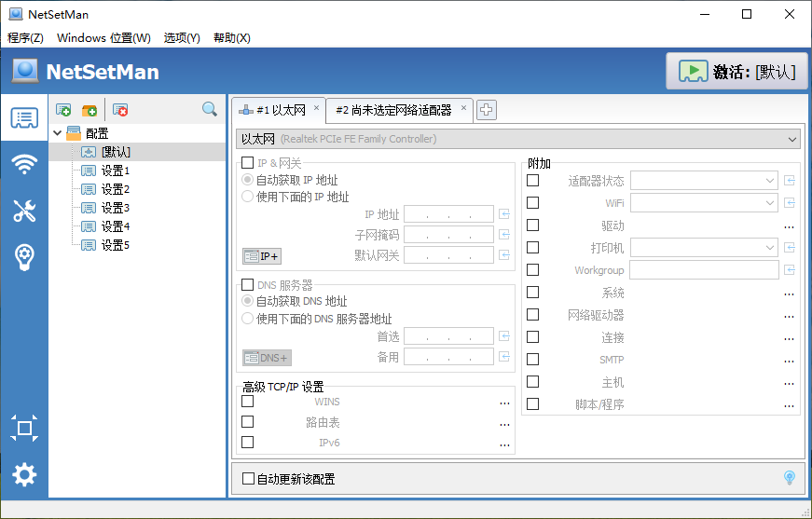This screenshot has height=519, width=812.
Task: Add a new adapter tab with plus
Action: (486, 110)
